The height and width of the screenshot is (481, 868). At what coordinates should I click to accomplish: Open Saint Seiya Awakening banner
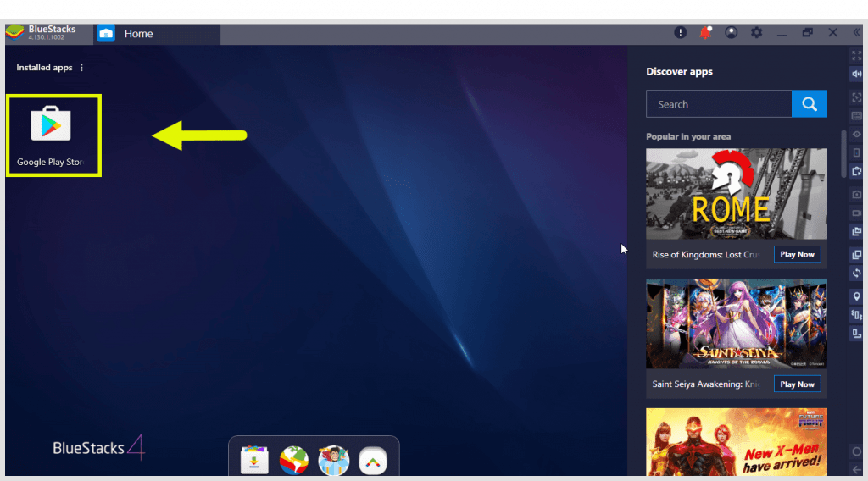tap(737, 323)
